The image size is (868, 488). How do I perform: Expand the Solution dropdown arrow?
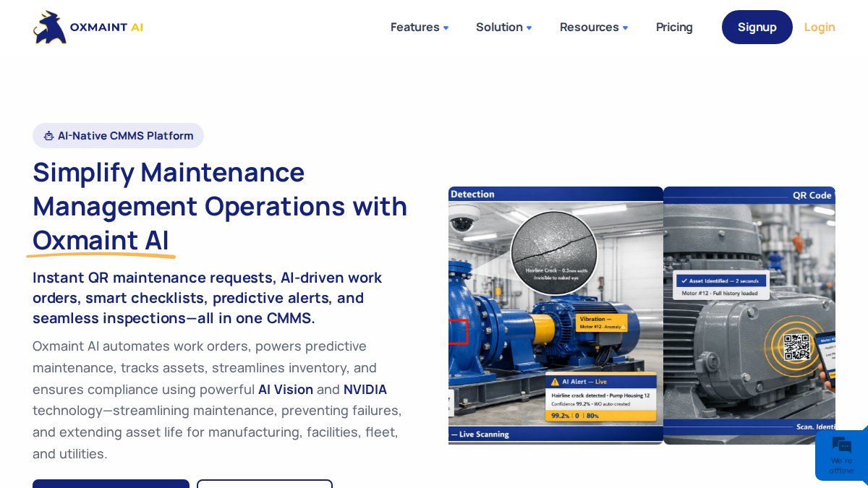pos(529,28)
